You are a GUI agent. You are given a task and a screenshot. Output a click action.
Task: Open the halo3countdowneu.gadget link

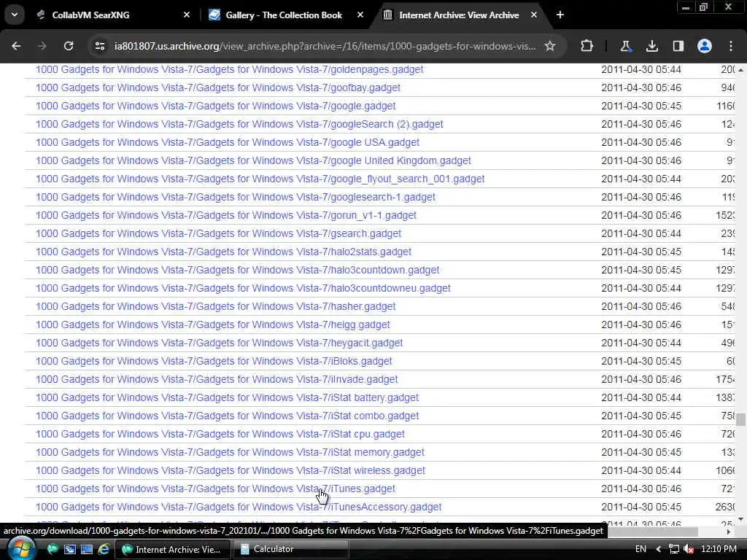coord(243,288)
